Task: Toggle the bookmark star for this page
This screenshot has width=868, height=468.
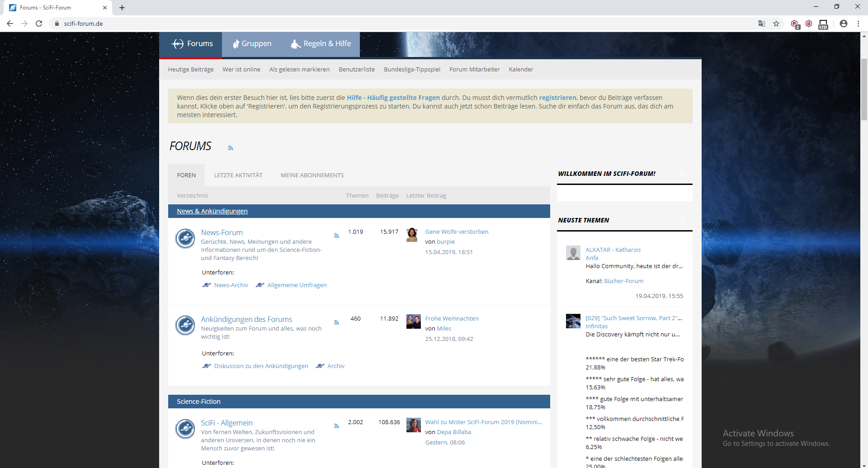Action: (x=777, y=24)
